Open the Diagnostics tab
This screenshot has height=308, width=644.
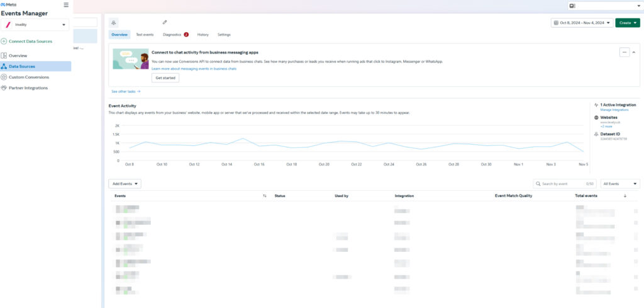172,35
